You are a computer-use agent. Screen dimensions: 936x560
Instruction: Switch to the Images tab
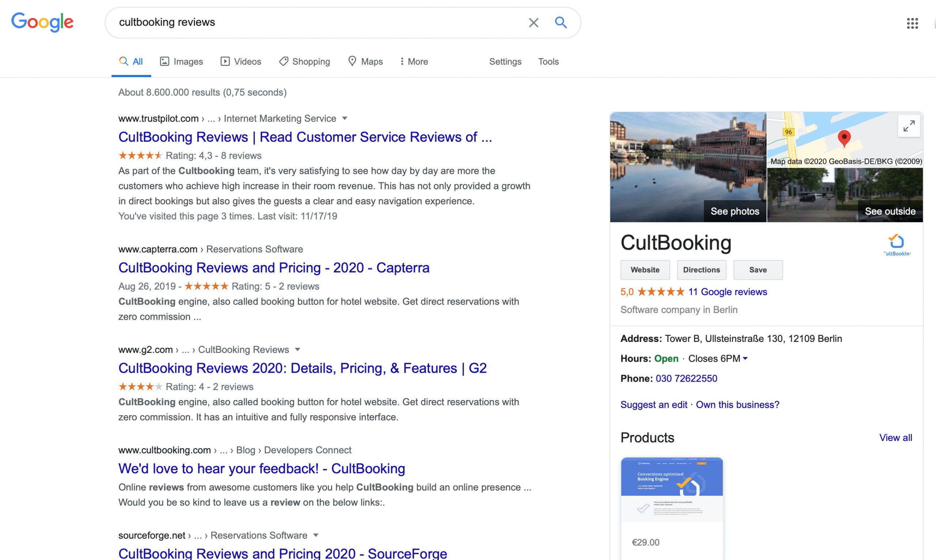(x=181, y=61)
